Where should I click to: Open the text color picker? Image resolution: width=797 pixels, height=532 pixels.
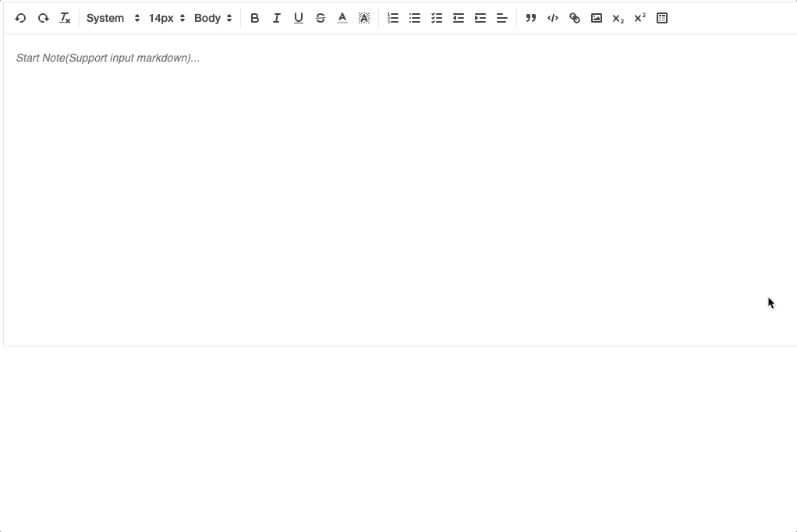(342, 18)
